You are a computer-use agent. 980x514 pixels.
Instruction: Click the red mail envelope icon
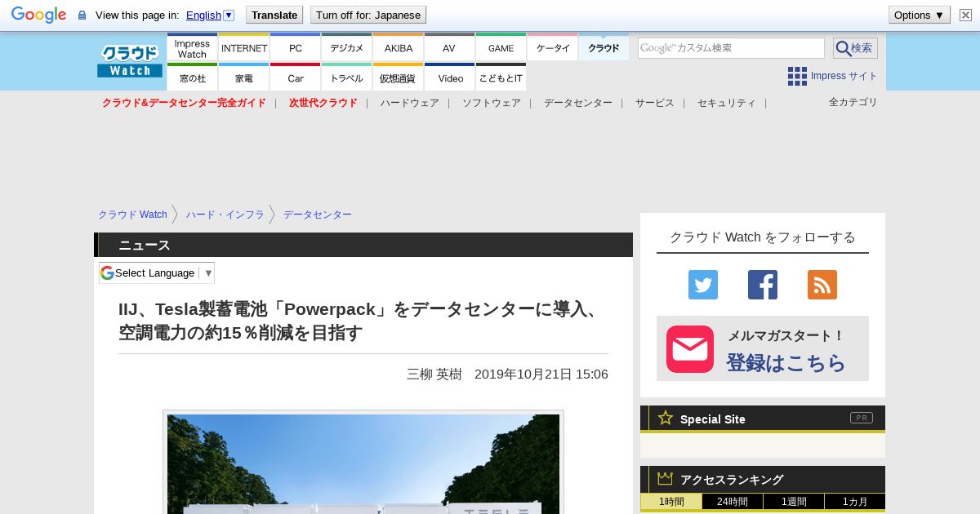coord(690,349)
